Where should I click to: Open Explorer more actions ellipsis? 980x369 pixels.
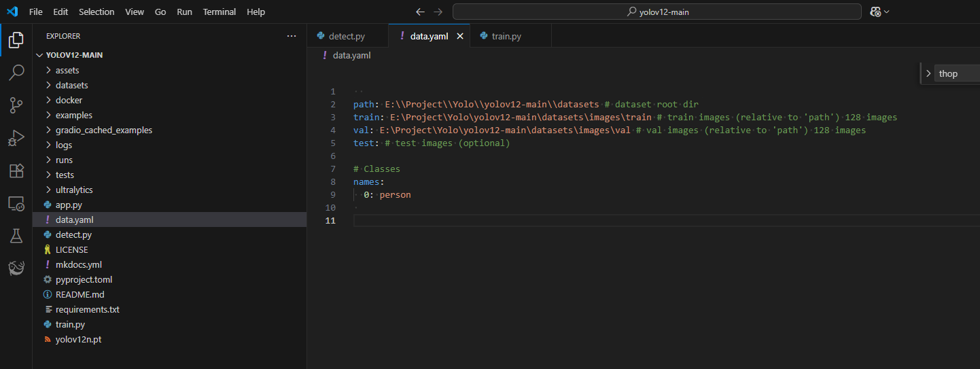(292, 36)
